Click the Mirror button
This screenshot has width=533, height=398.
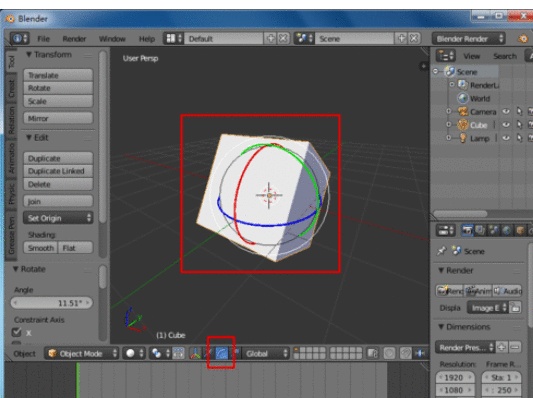click(58, 118)
